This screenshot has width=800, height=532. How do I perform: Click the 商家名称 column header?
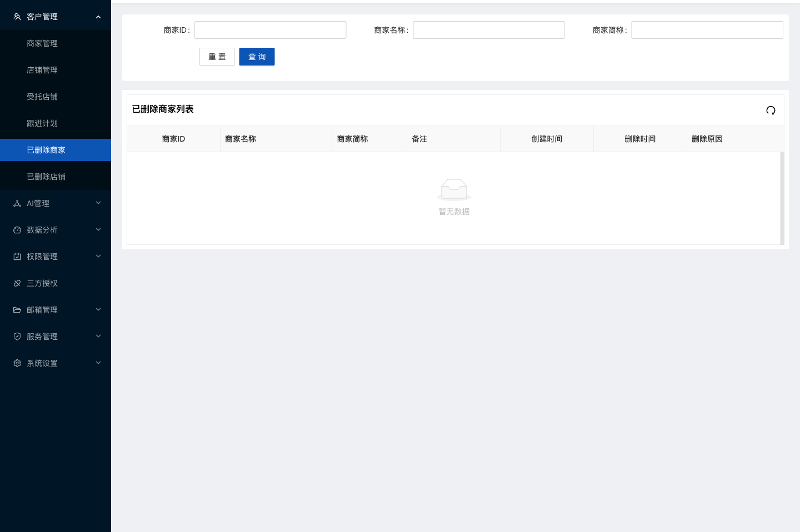(x=276, y=139)
